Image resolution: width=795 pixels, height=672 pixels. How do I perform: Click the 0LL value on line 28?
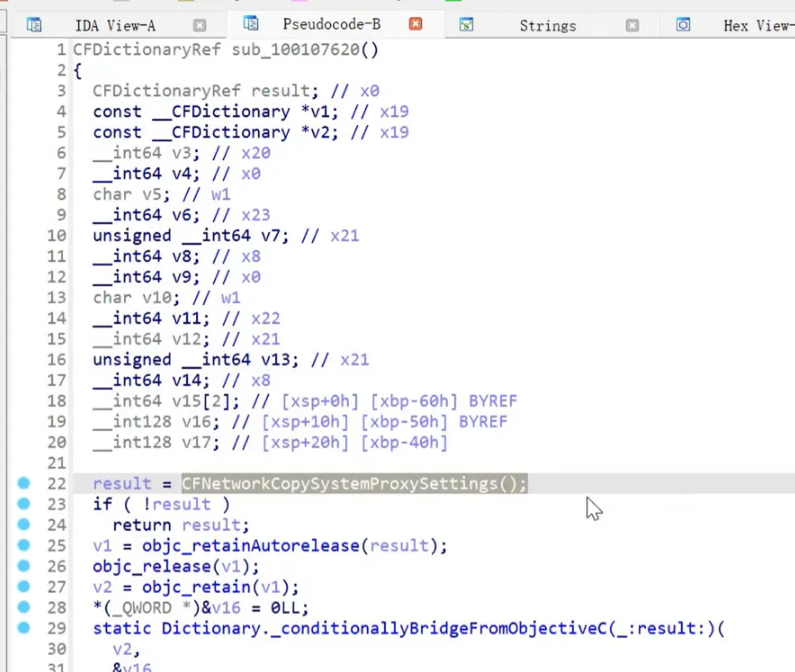point(285,608)
